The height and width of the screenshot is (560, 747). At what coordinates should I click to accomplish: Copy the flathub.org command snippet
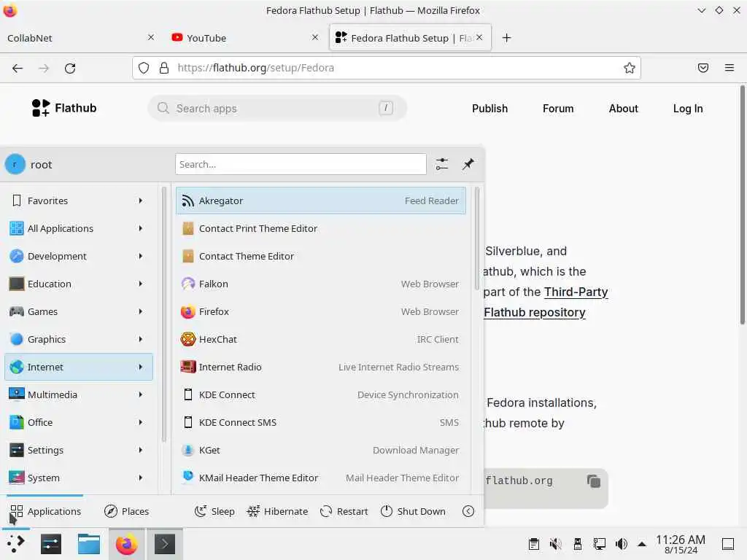click(594, 481)
